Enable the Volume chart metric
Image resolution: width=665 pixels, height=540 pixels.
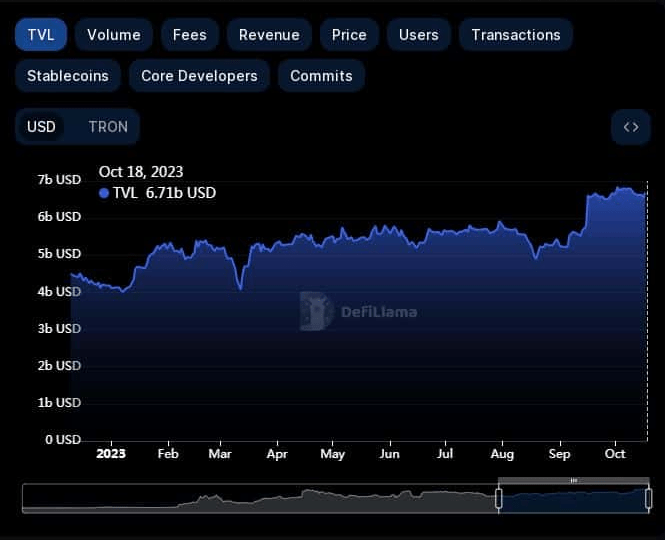[x=113, y=35]
